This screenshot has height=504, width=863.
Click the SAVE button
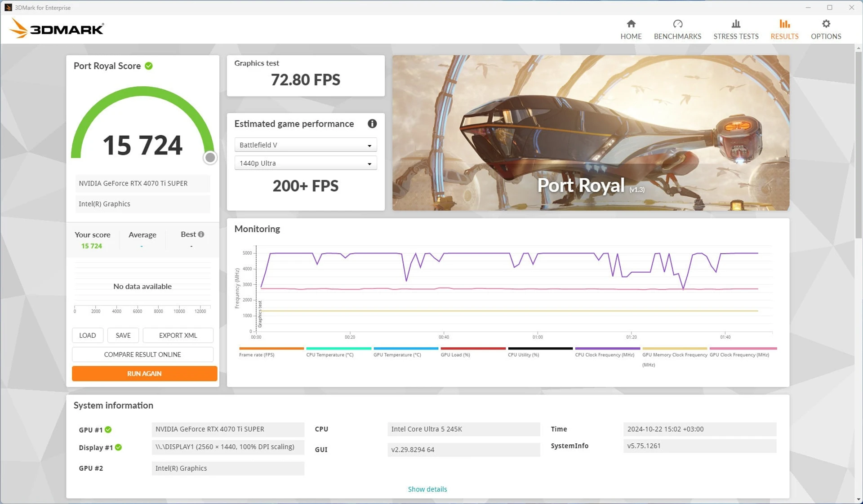click(123, 335)
